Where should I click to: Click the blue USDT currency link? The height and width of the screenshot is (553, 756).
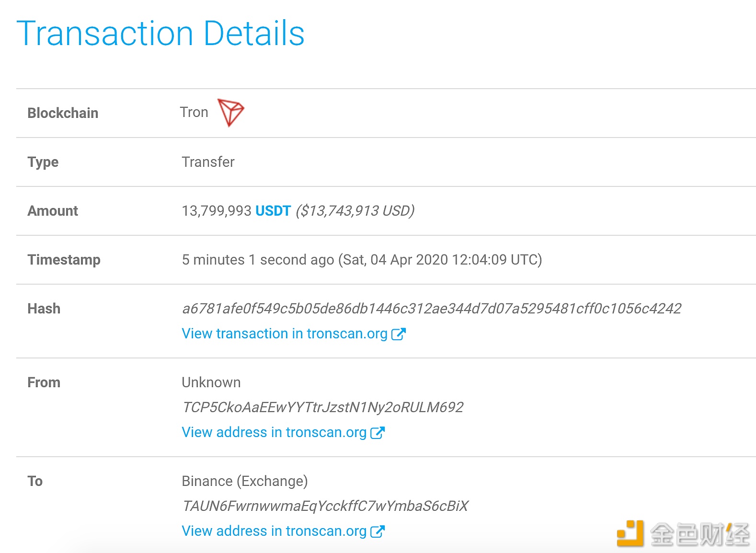click(x=273, y=211)
